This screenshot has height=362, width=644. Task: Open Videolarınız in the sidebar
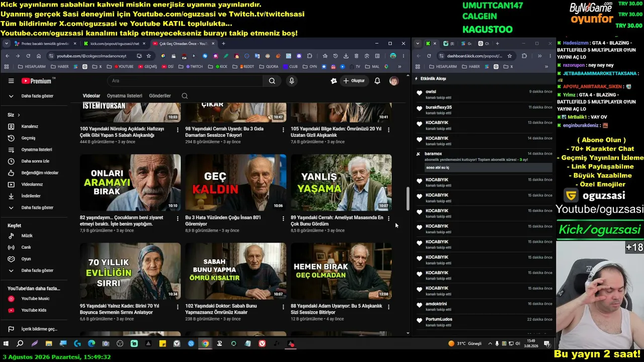34,185
